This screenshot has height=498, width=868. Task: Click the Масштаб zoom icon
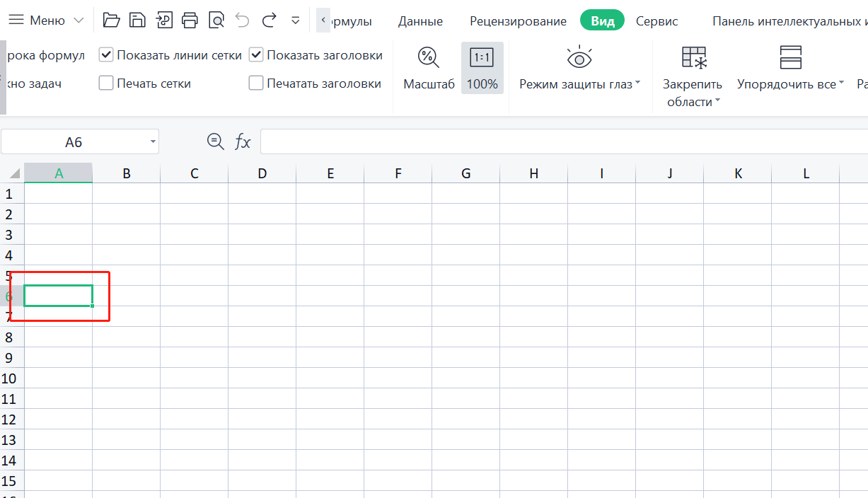pos(429,57)
